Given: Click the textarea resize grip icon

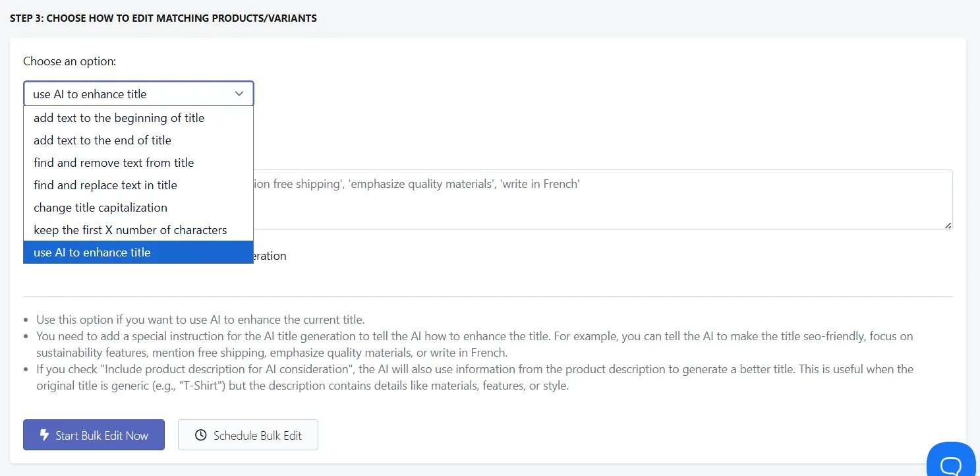Looking at the screenshot, I should (948, 225).
